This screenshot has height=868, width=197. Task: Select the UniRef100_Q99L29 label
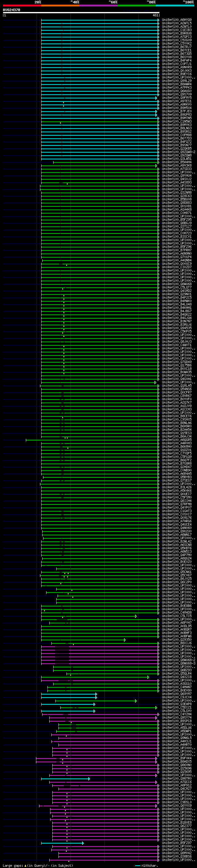(177, 81)
